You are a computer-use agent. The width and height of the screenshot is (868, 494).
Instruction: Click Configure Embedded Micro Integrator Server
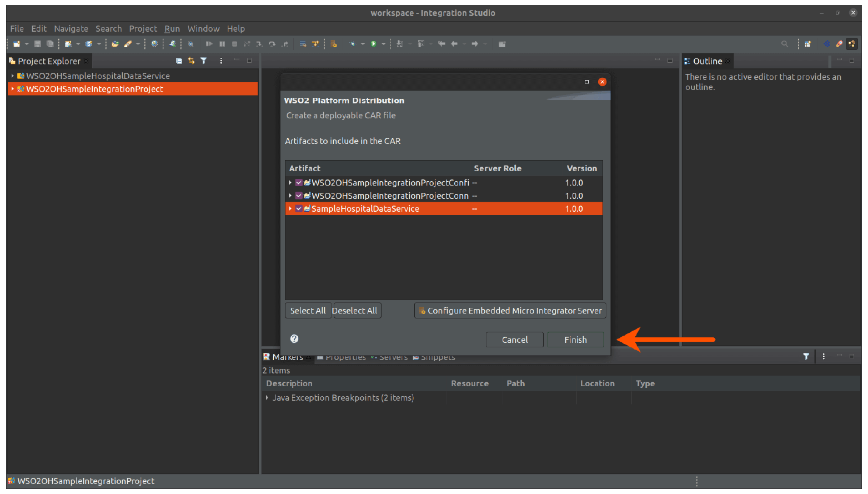click(510, 311)
